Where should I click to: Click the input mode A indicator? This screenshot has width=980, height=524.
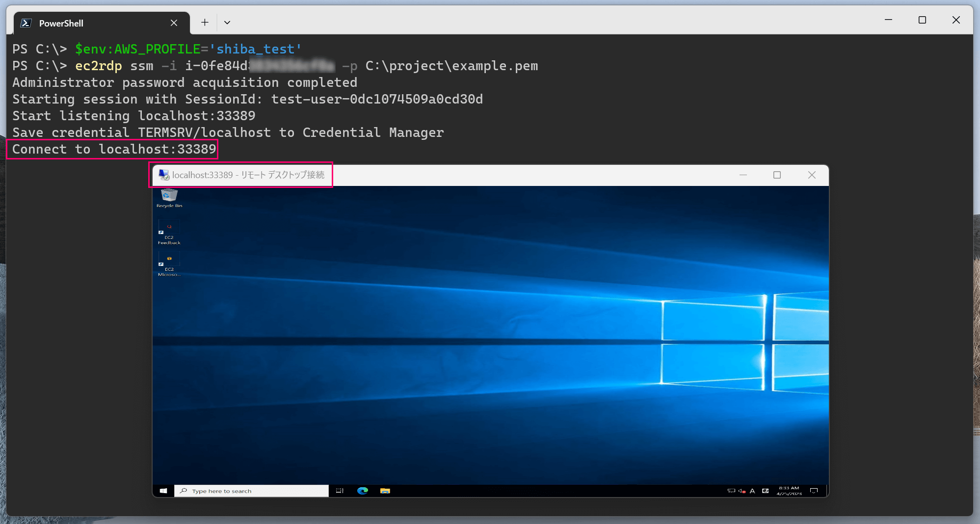pyautogui.click(x=752, y=491)
